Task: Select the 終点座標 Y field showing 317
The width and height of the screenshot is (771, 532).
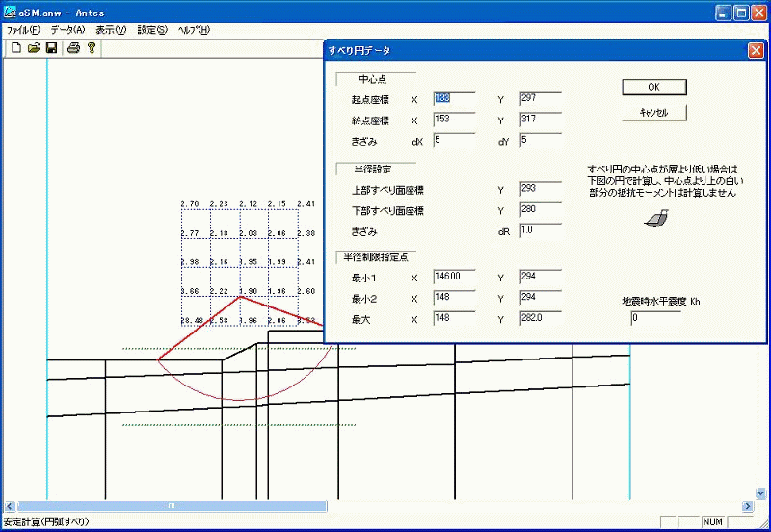Action: (x=540, y=120)
